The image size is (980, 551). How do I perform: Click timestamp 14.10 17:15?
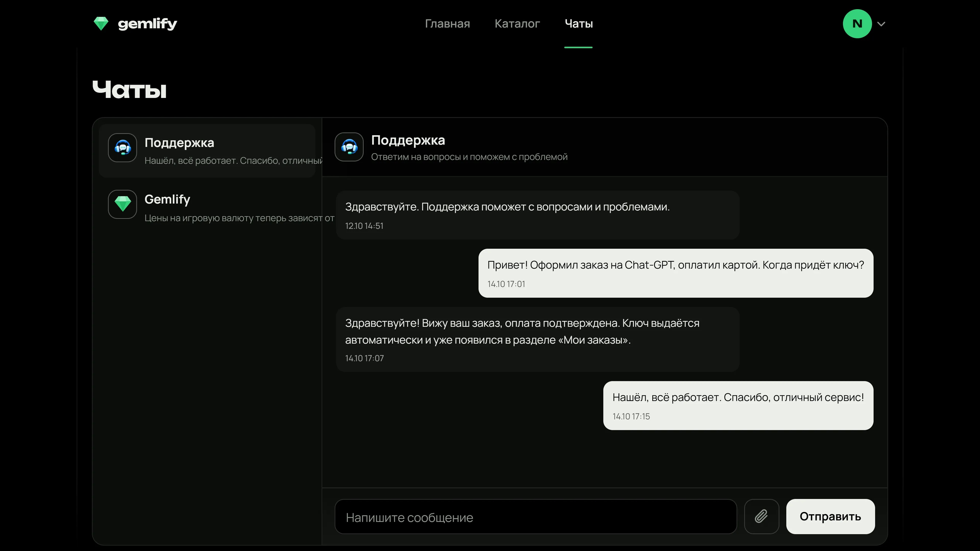pos(631,416)
